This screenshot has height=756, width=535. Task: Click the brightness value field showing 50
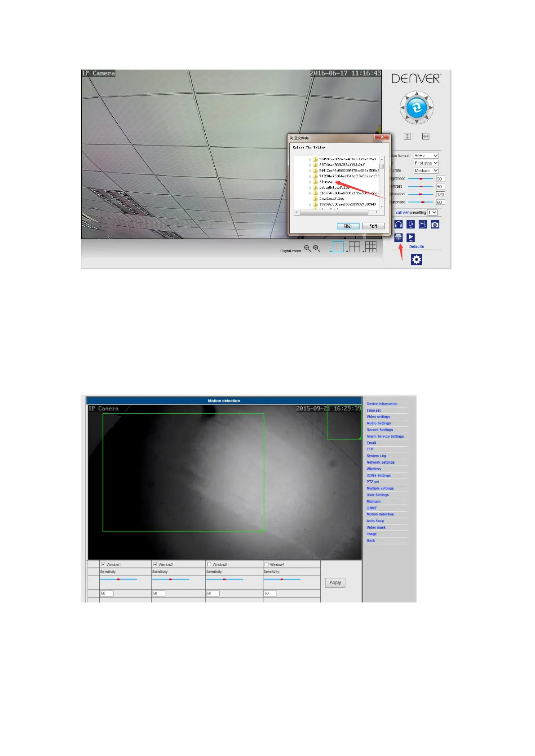tap(440, 179)
